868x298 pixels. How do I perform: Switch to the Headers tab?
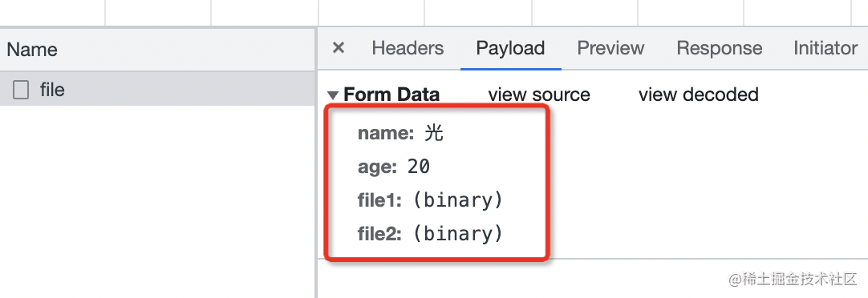click(x=408, y=48)
